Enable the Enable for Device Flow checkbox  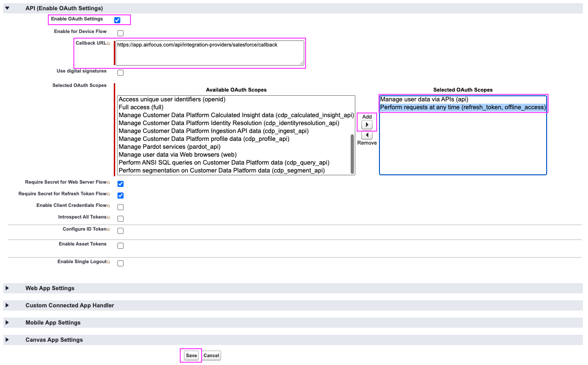tap(120, 33)
